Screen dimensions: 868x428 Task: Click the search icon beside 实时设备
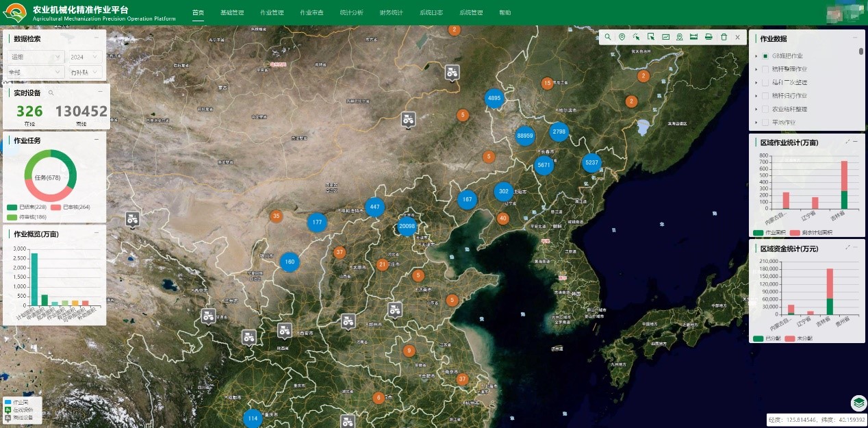[51, 92]
